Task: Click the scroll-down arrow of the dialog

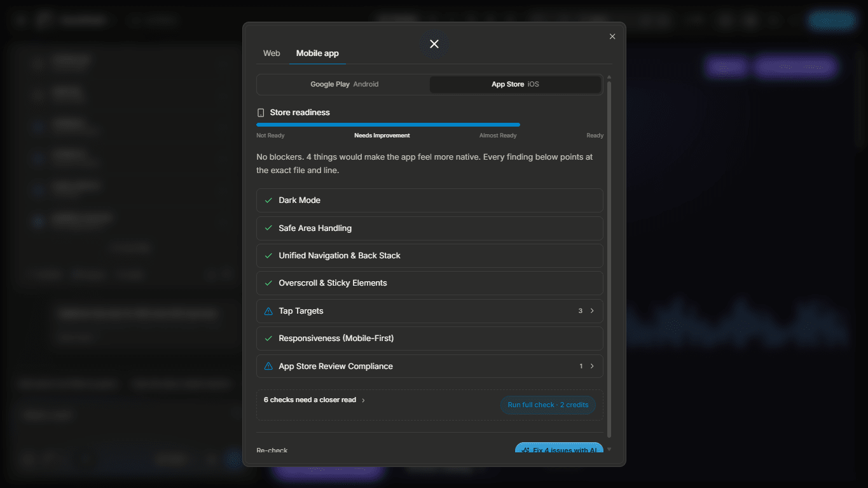Action: coord(609,449)
